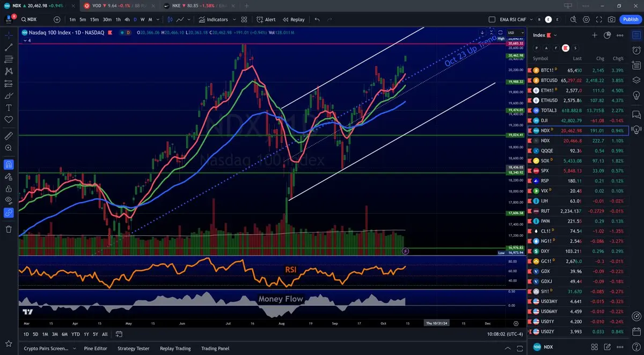This screenshot has height=355, width=644.
Task: Open the go to date calendar icon
Action: (119, 334)
